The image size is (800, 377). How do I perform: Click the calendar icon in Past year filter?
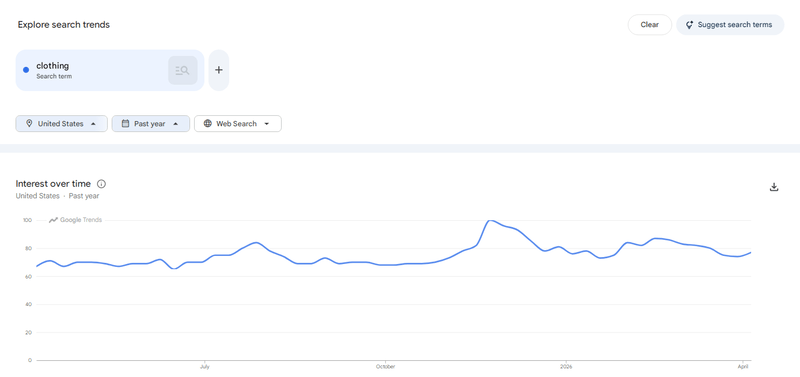pos(125,123)
